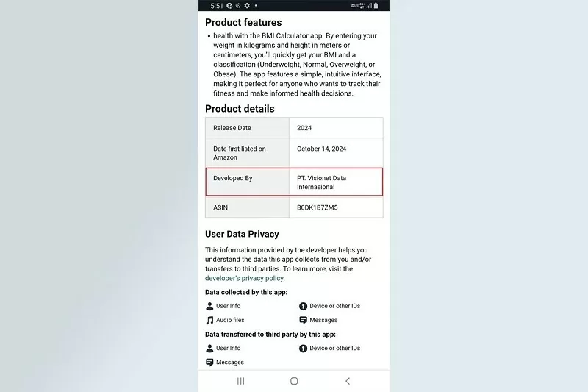Open the recent apps navigation button
The image size is (588, 392).
pyautogui.click(x=240, y=381)
